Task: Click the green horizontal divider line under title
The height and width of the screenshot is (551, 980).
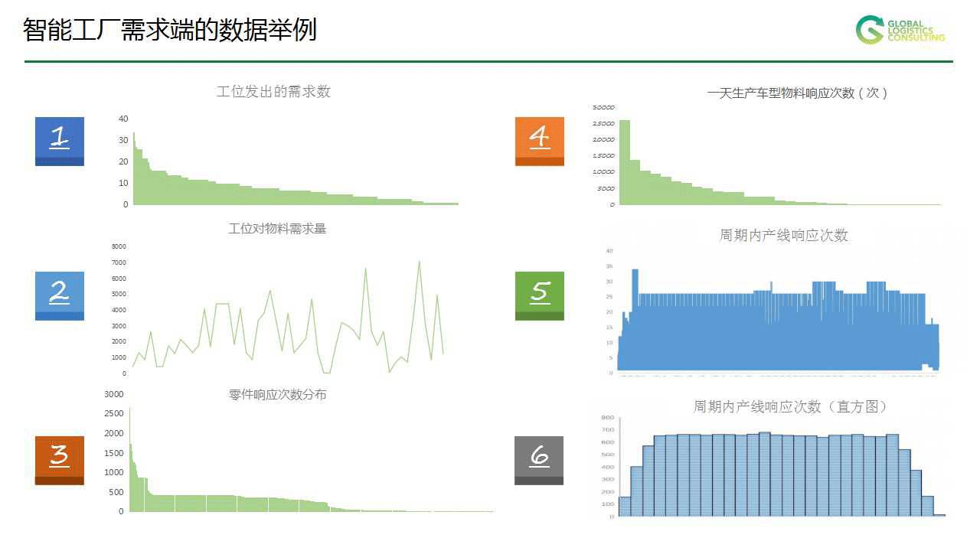Action: [488, 61]
